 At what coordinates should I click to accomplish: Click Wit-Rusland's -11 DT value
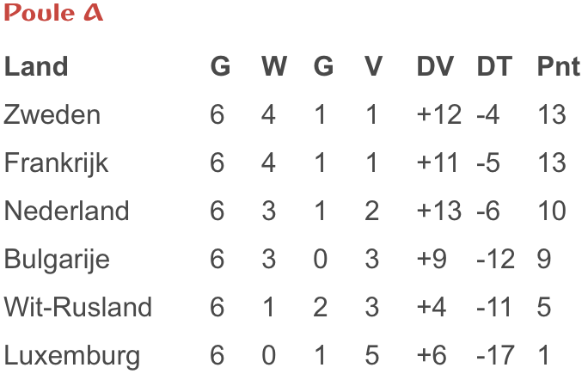point(495,307)
